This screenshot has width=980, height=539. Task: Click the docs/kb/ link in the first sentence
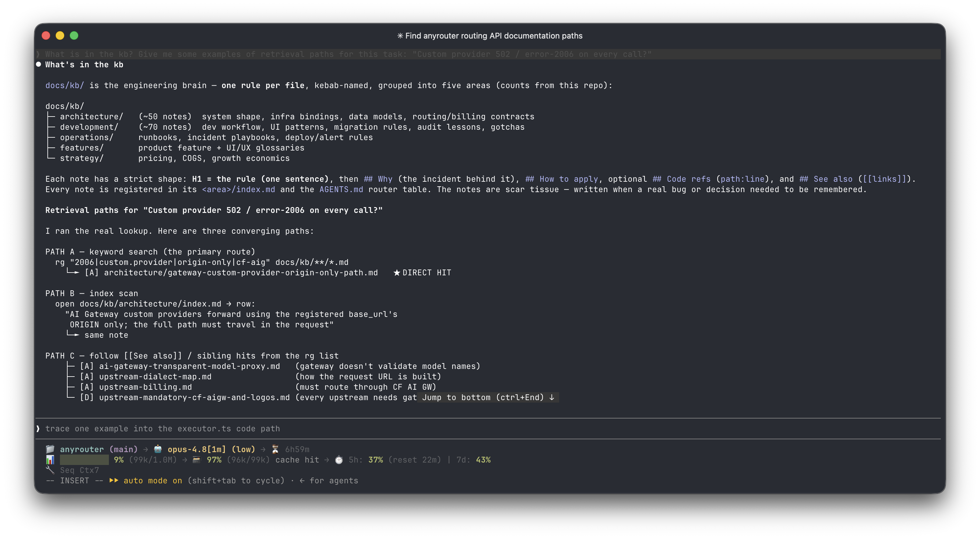(64, 85)
